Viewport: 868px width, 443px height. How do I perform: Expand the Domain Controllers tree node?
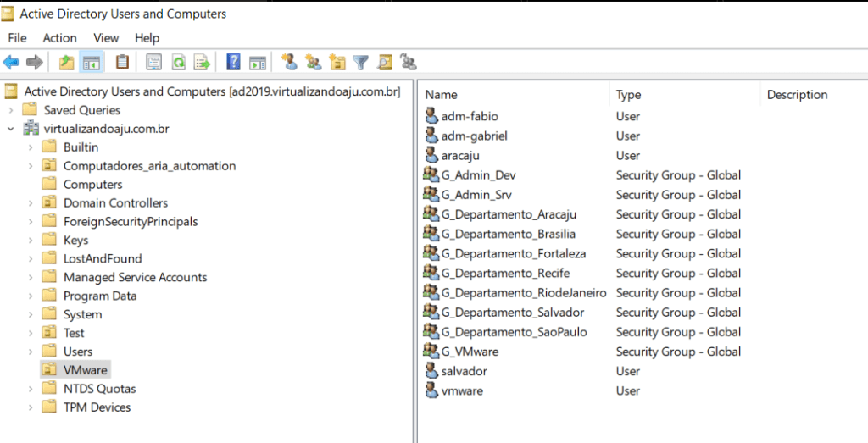[x=31, y=203]
